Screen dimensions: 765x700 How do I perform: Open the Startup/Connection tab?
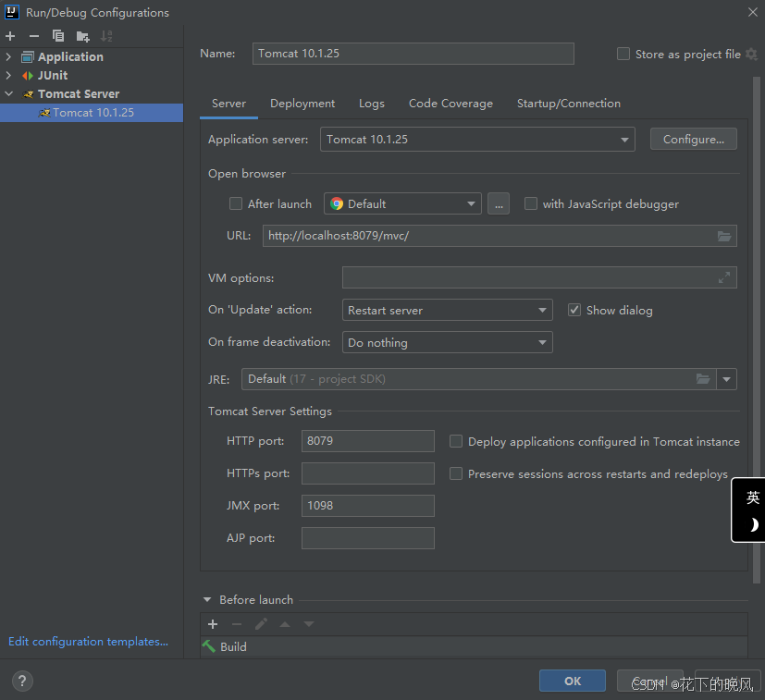[569, 104]
